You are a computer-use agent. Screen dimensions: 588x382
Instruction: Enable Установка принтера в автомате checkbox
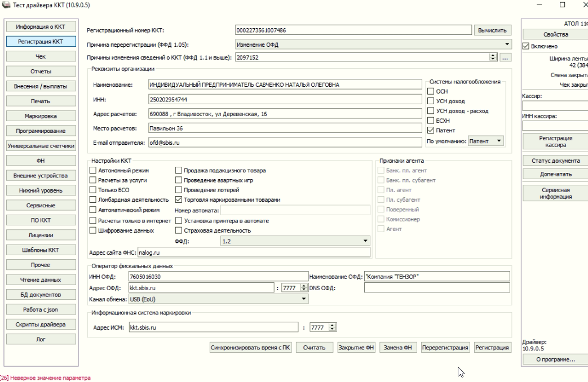[179, 220]
